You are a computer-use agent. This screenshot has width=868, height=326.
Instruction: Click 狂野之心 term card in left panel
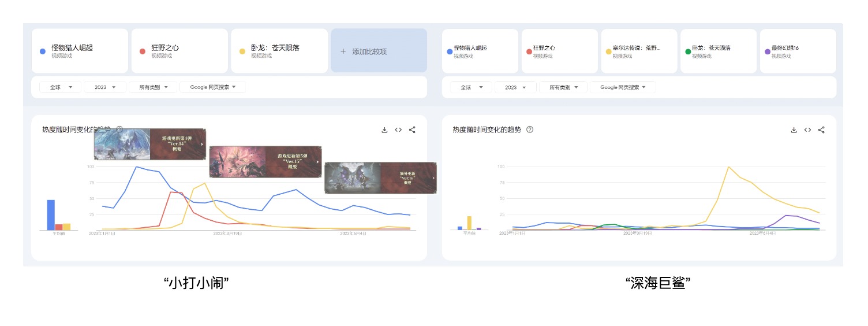(179, 51)
